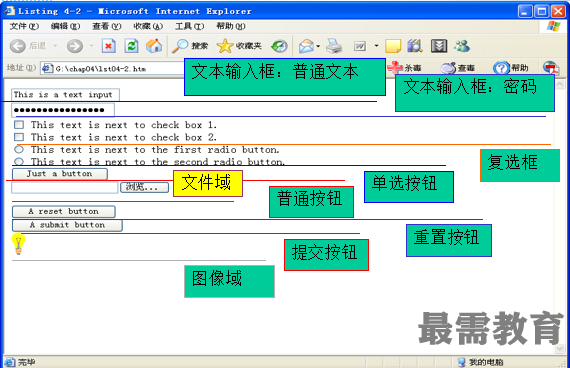Image resolution: width=570 pixels, height=368 pixels.
Task: Click the blue question mark help icon
Action: coord(501,68)
